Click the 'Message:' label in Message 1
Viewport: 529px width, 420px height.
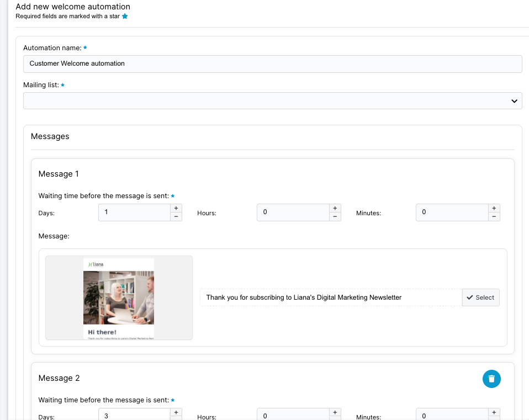(x=54, y=236)
